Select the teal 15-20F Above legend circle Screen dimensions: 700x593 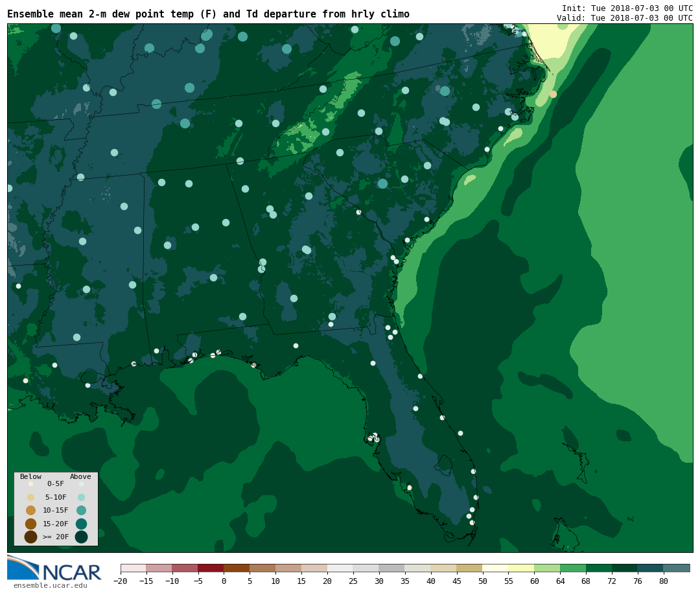[x=81, y=524]
